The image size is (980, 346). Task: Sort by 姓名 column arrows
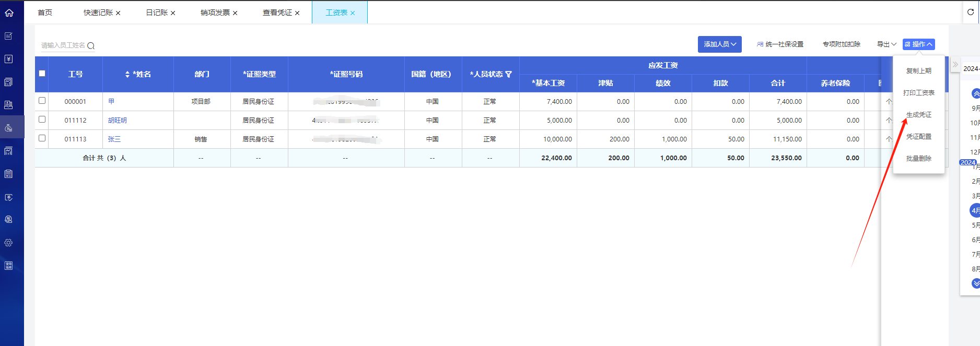127,75
